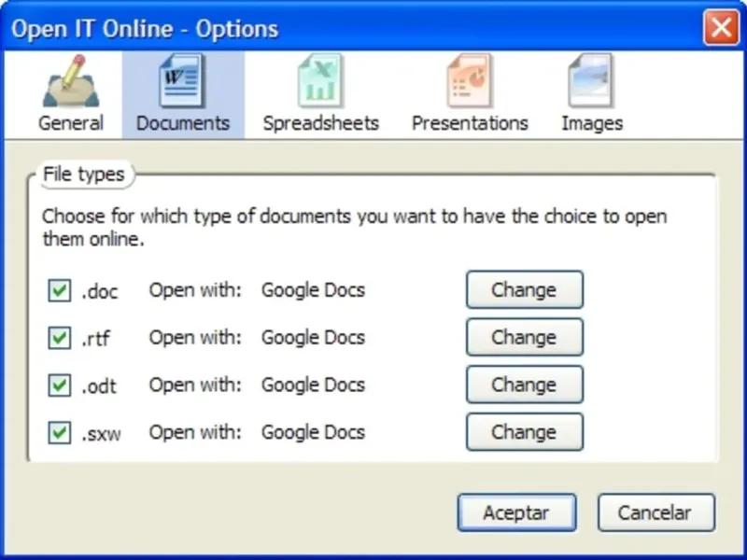Screen dimensions: 747x560
Task: Click the Presentations slide icon
Action: pos(470,82)
